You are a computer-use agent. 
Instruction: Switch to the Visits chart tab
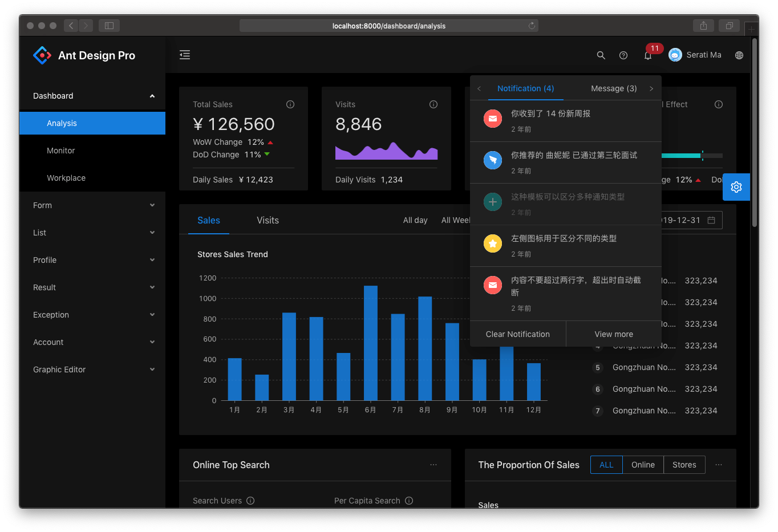pyautogui.click(x=268, y=221)
